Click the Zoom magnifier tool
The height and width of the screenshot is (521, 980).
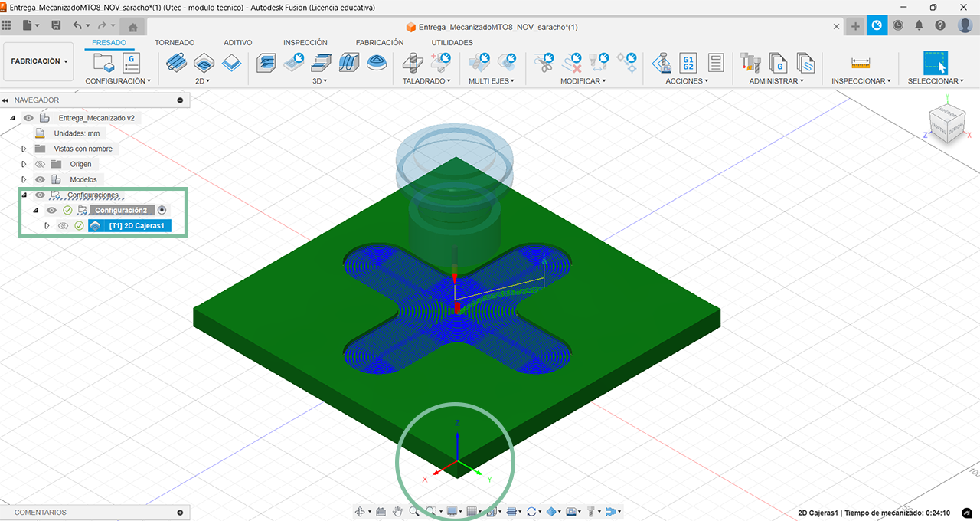(x=414, y=511)
